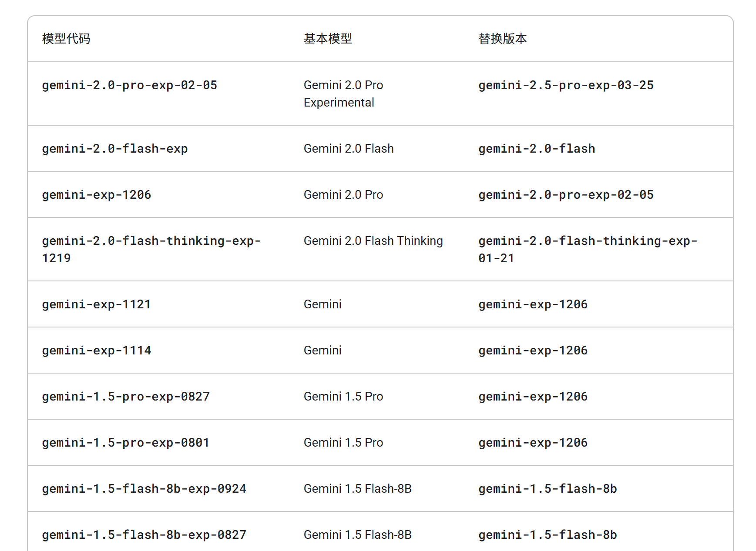Click model code 'gemini-1.5-pro-exp-0801'
Image resolution: width=756 pixels, height=551 pixels.
click(x=126, y=443)
